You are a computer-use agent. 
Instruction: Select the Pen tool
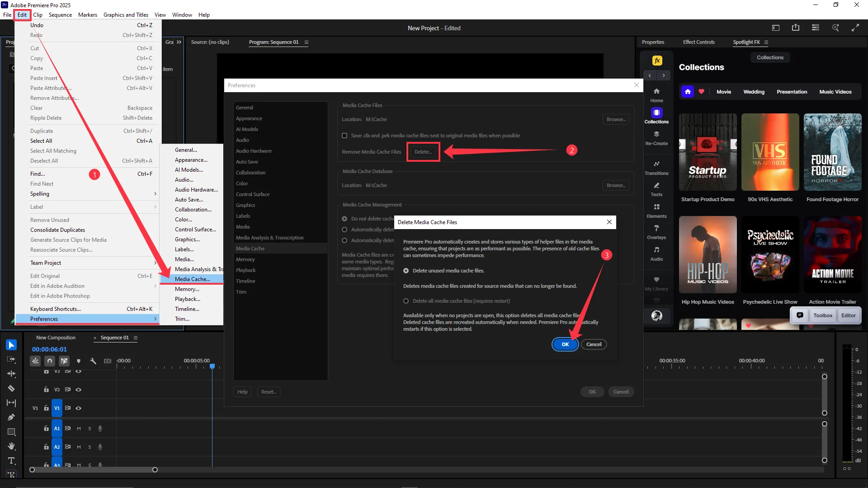pyautogui.click(x=11, y=417)
